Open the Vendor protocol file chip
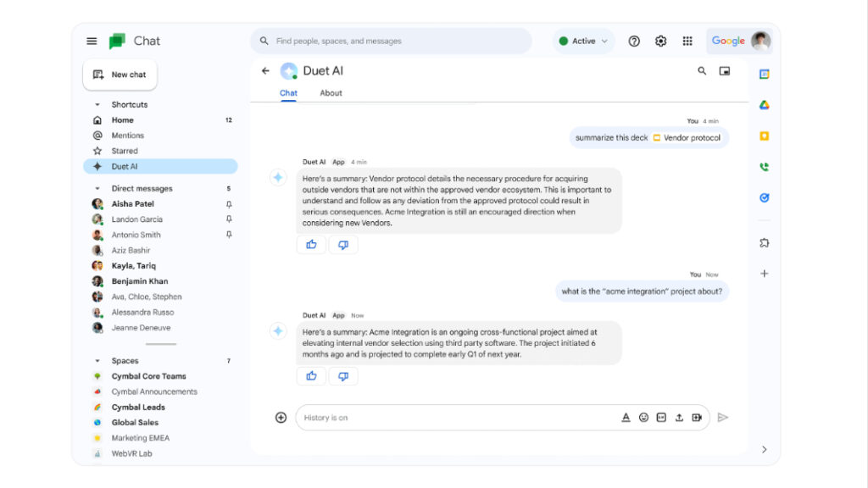The height and width of the screenshot is (488, 868). click(x=687, y=138)
